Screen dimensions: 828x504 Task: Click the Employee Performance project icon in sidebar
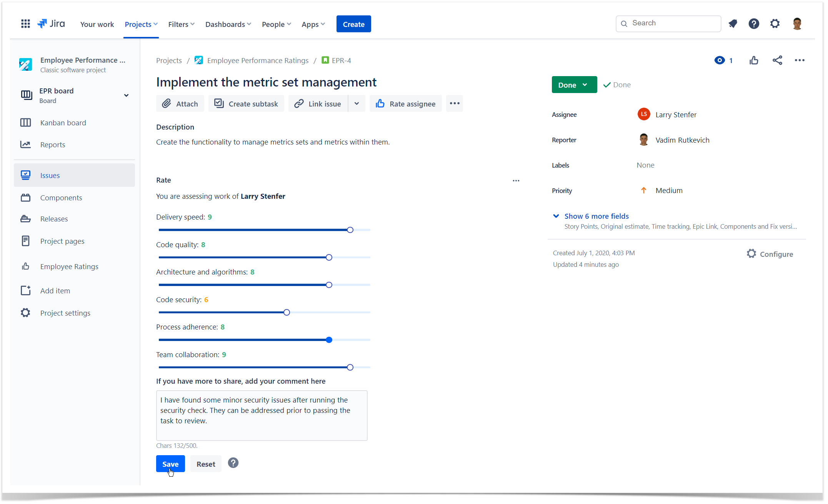click(25, 64)
